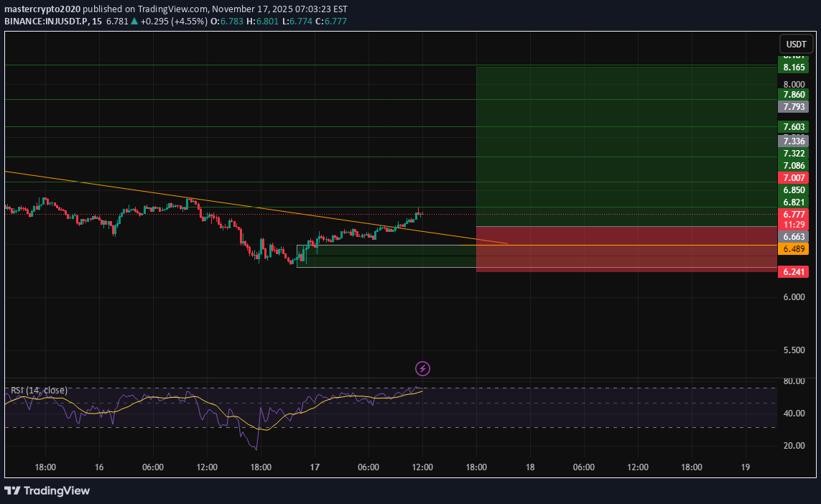Click the current price label 6.777
Image resolution: width=821 pixels, height=504 pixels.
coord(794,214)
